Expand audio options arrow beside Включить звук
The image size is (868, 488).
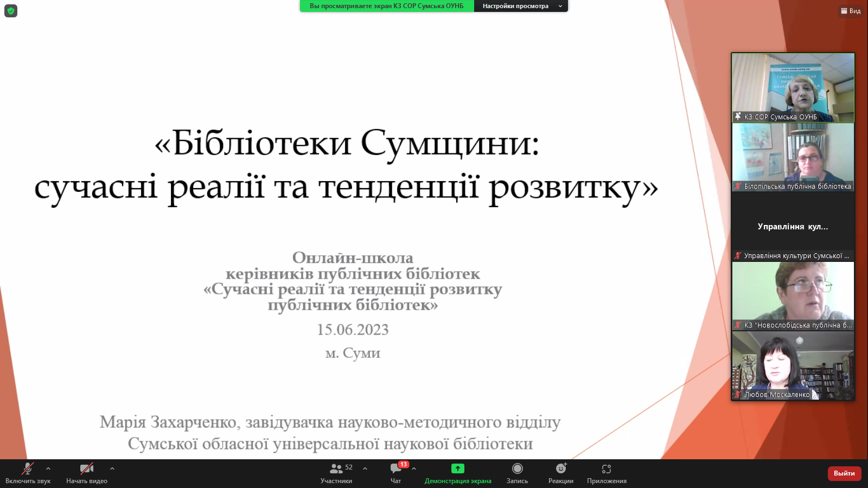48,468
